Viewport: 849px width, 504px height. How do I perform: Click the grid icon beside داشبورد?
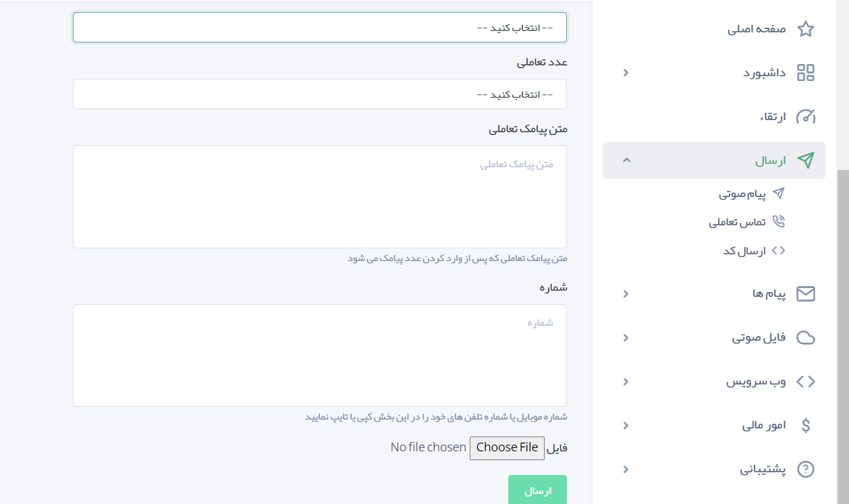click(x=806, y=73)
